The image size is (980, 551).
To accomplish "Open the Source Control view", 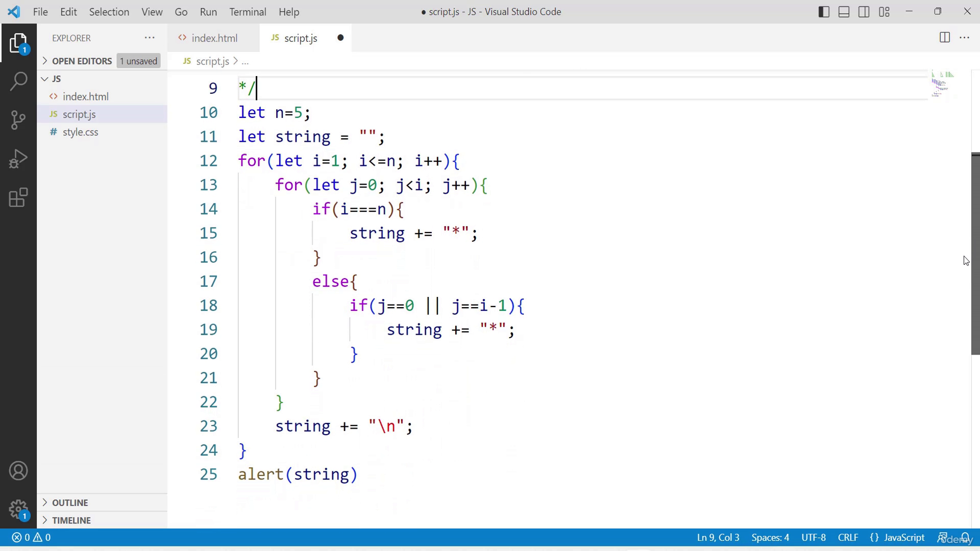I will 18,120.
